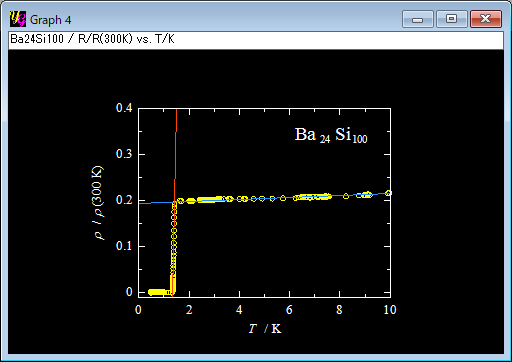Select the y-axis label ρ/ρ(300 K)
512x362 pixels.
pos(98,203)
